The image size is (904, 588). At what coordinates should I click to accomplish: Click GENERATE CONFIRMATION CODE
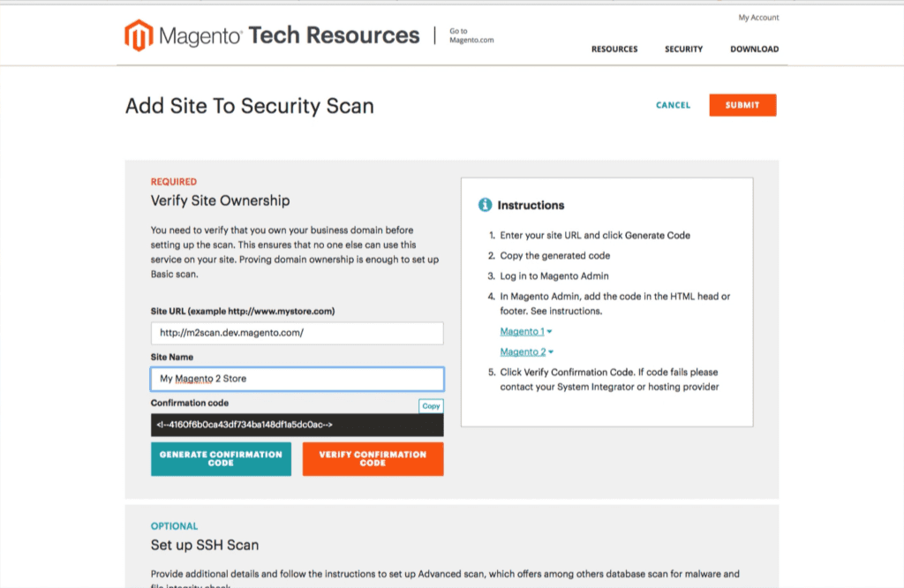220,458
